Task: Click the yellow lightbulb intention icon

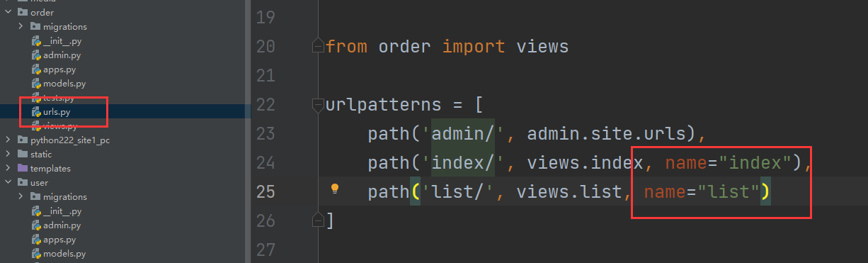Action: [336, 189]
